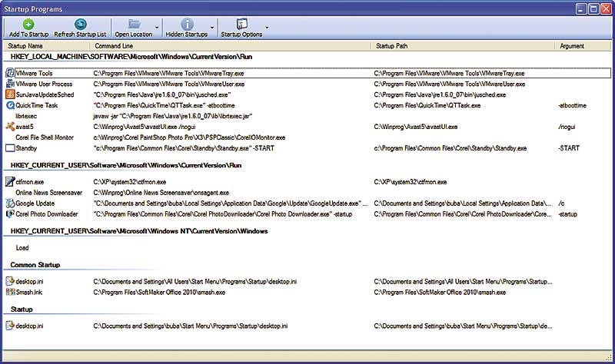Select the Common Startup group header
This screenshot has height=364, width=615.
[35, 265]
